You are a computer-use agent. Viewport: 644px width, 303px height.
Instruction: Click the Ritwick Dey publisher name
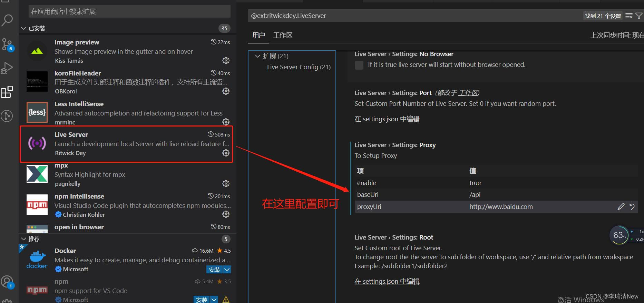70,153
